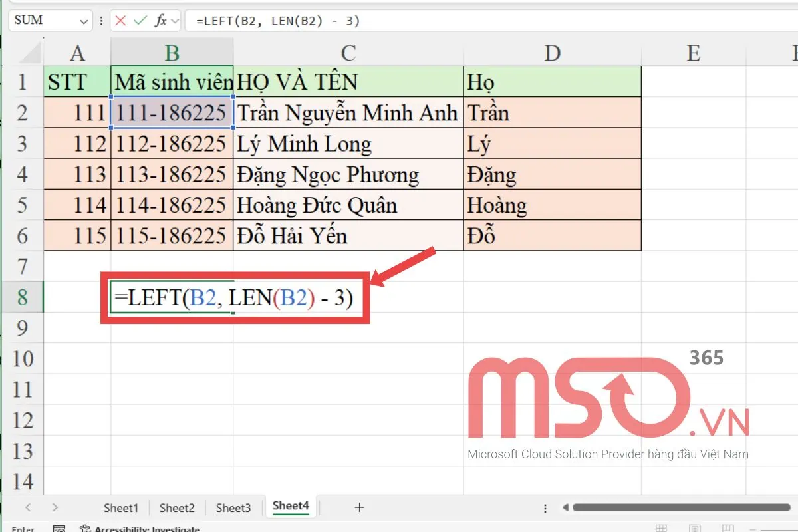Viewport: 798px width, 532px height.
Task: Cancel the formula entry with the red X
Action: pos(120,21)
